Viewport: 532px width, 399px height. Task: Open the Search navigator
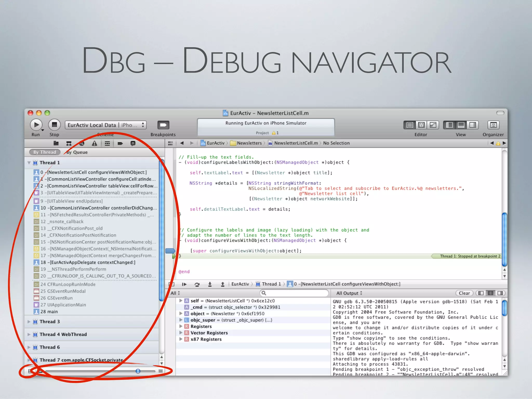click(x=82, y=143)
